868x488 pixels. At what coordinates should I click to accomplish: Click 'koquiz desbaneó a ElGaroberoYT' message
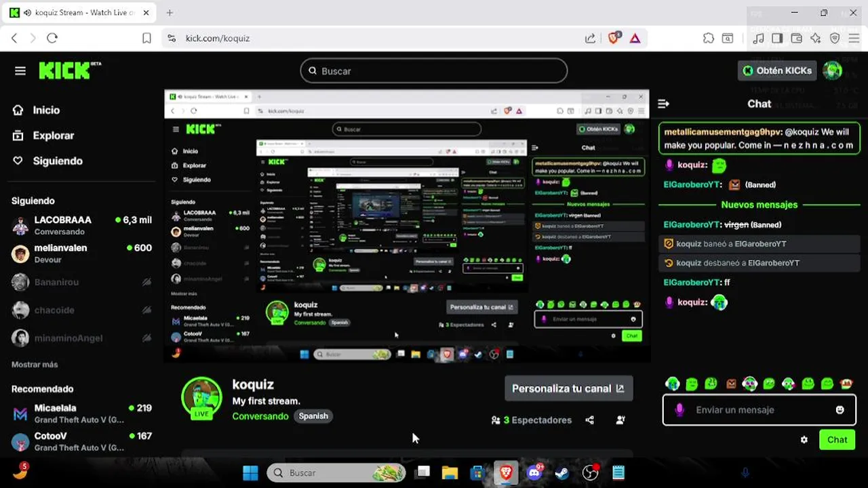coord(759,263)
